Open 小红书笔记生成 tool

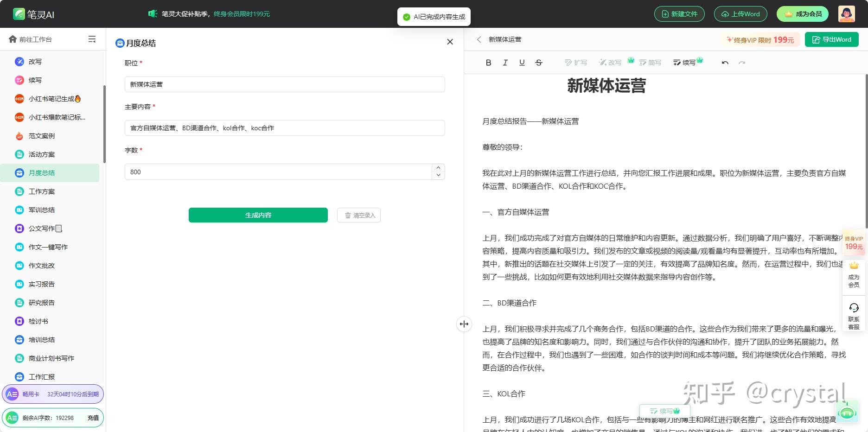click(50, 99)
